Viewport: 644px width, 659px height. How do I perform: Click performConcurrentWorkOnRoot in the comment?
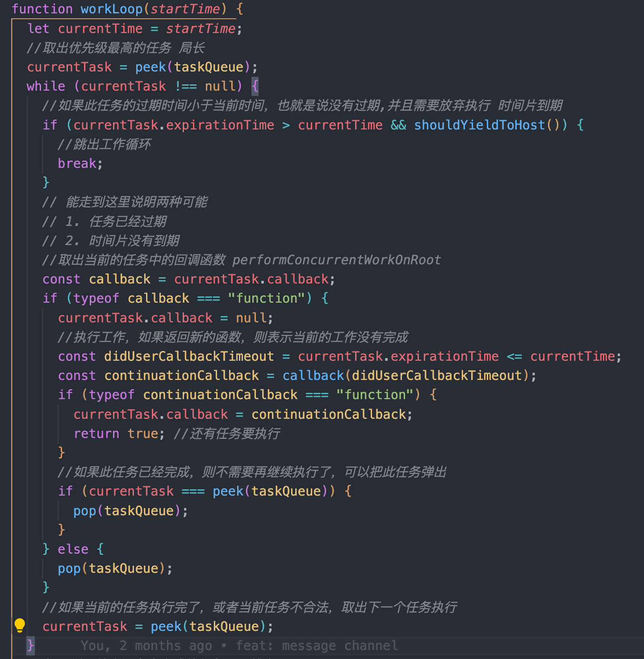tap(337, 260)
